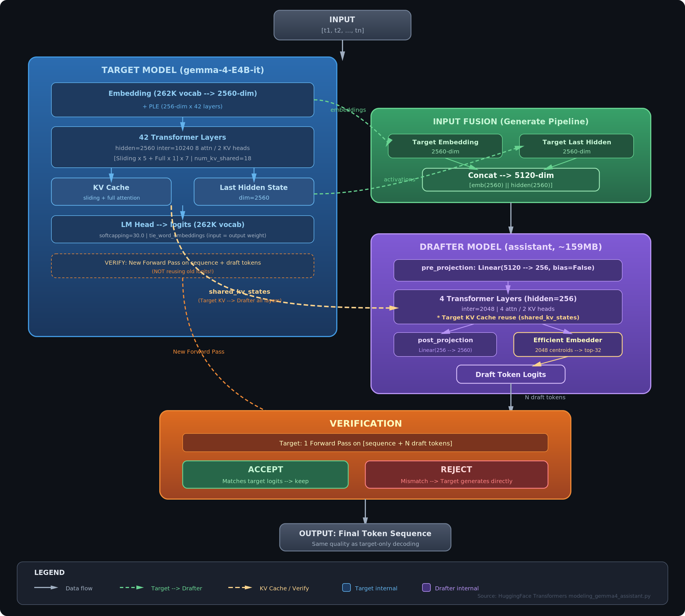Screen dimensions: 685x616
Task: Click the purple Drafter internal swatch
Action: click(x=426, y=587)
